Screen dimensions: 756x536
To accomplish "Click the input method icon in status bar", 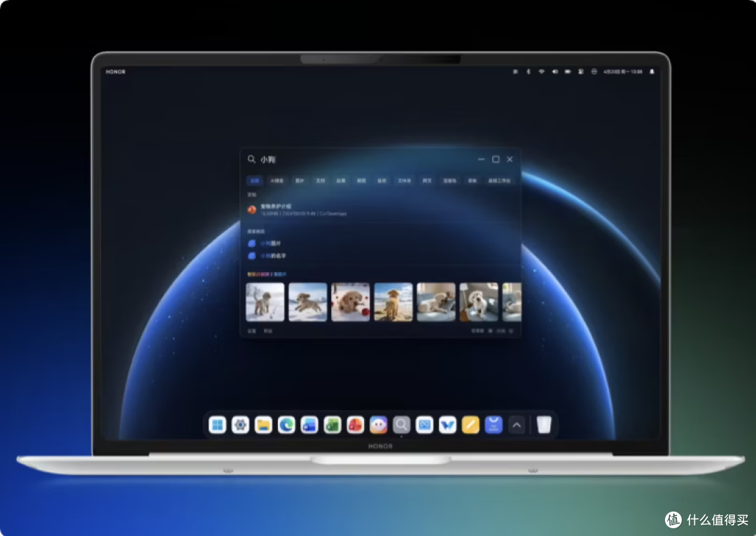I will point(515,71).
